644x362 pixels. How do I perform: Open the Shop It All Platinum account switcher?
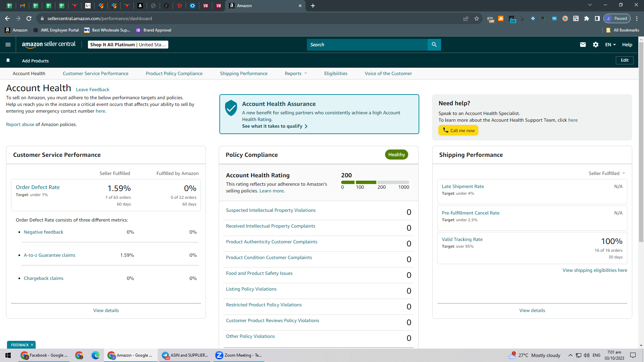click(x=128, y=45)
